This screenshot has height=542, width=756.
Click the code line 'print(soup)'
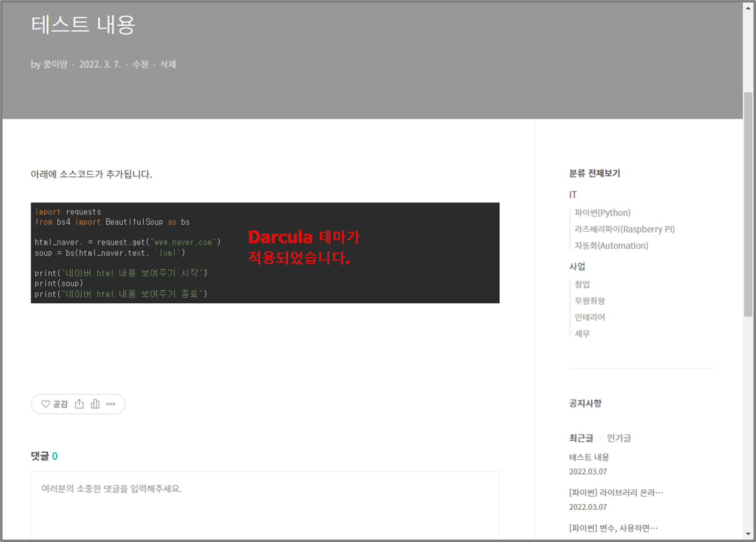pyautogui.click(x=59, y=283)
